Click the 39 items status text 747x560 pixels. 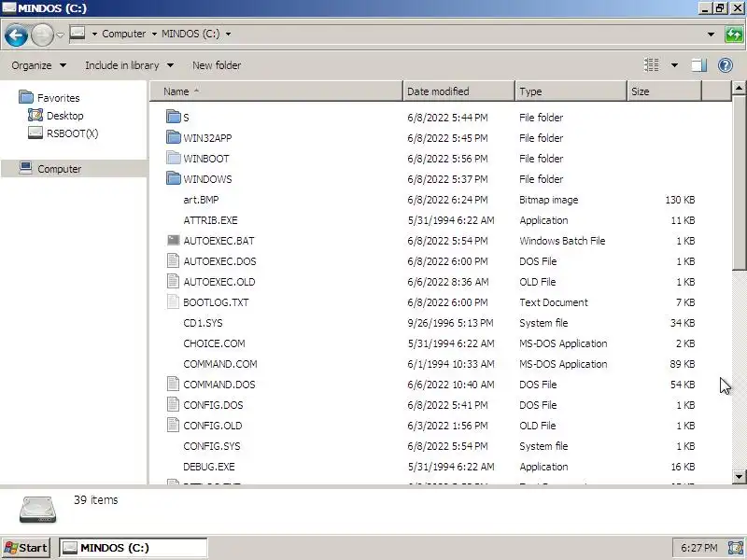click(96, 499)
